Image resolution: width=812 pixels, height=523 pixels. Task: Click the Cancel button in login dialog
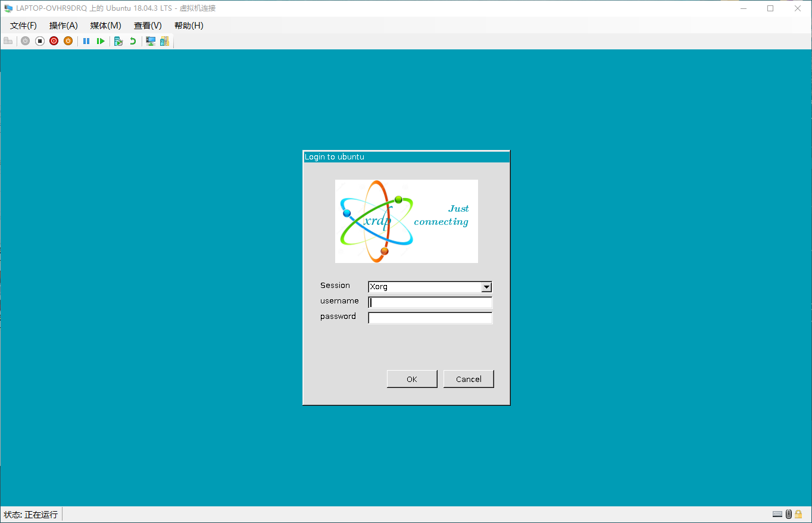click(469, 379)
